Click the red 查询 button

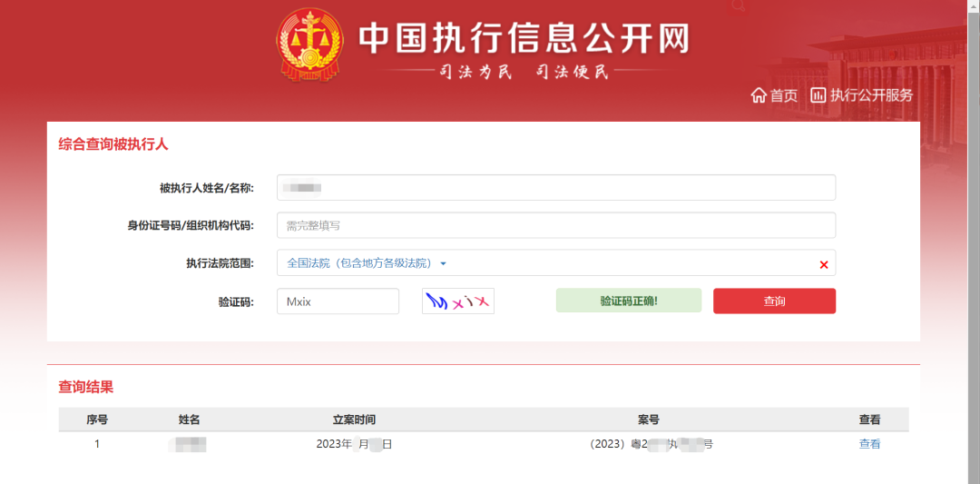pos(774,301)
